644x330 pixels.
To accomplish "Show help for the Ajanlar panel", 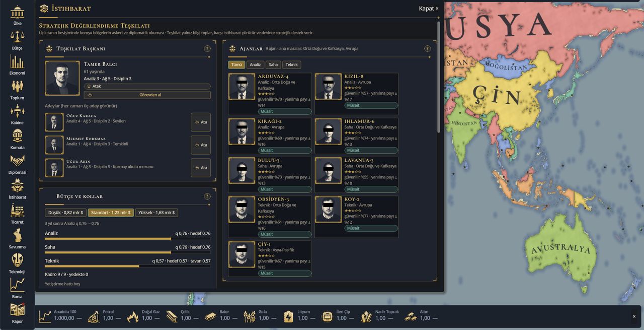I will coord(428,49).
